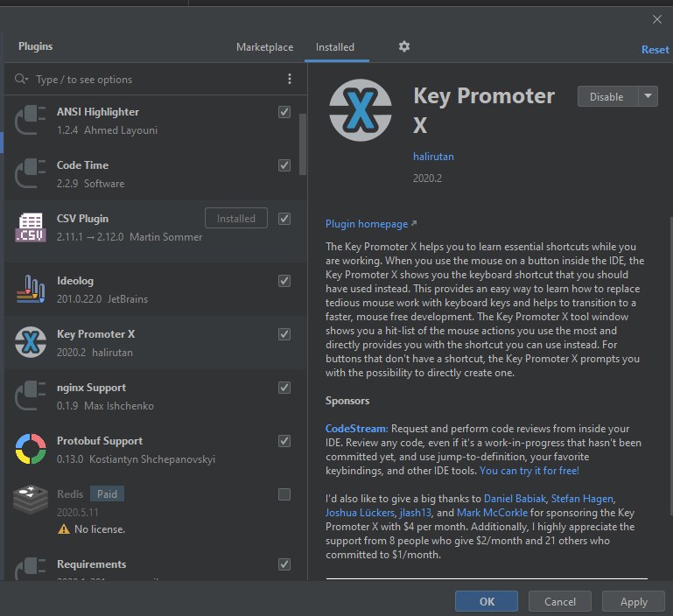Open the halirutan author link

433,157
